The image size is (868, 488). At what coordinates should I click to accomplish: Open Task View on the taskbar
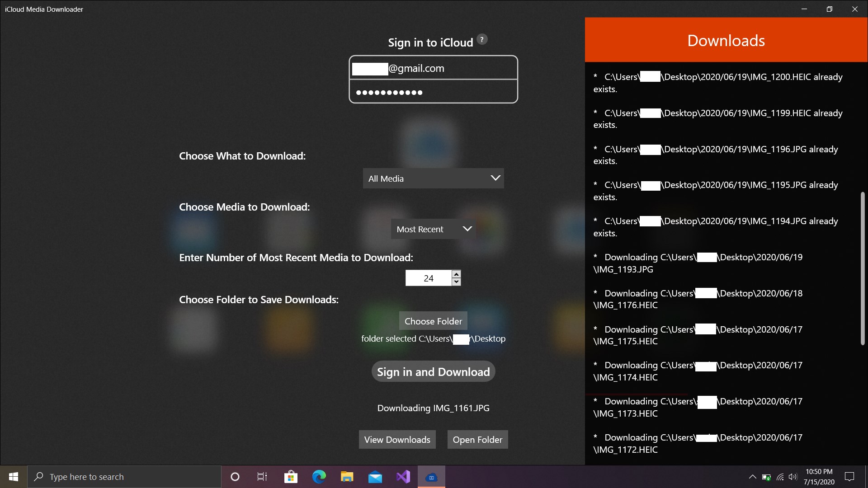coord(262,477)
